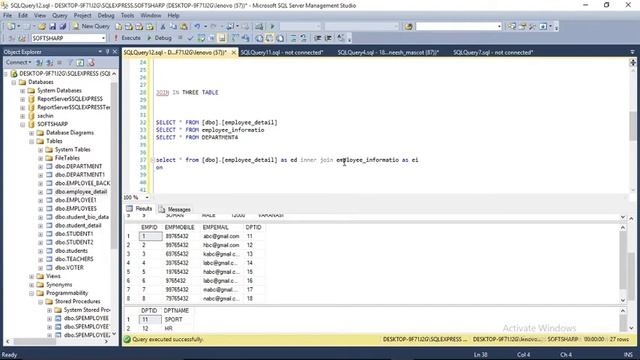Click the Open File toolbar icon
The image size is (640, 360).
tap(42, 27)
